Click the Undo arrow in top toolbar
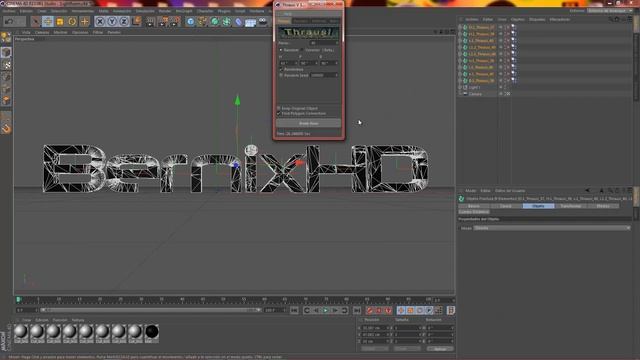The height and width of the screenshot is (360, 640). click(x=9, y=21)
